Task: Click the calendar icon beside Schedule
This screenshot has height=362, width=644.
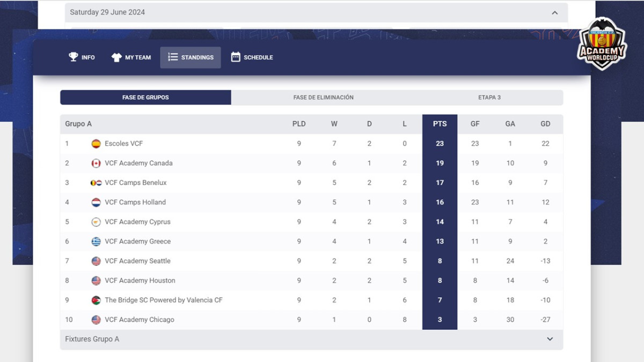Action: coord(236,57)
